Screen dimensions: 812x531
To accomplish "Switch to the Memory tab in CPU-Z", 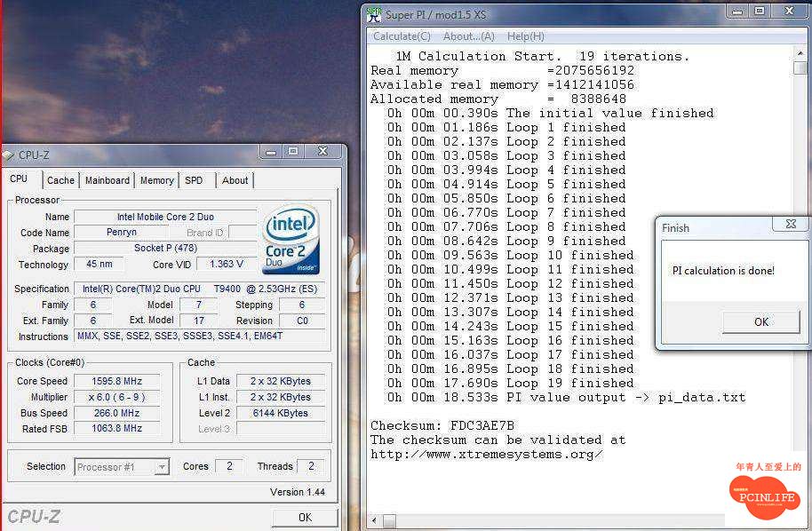I will pos(157,180).
